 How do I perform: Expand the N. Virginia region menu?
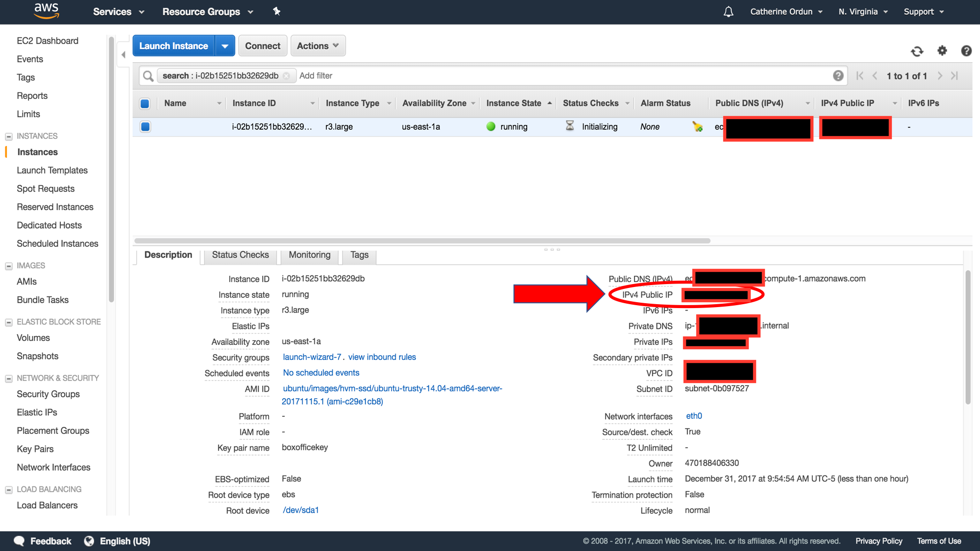pyautogui.click(x=862, y=12)
